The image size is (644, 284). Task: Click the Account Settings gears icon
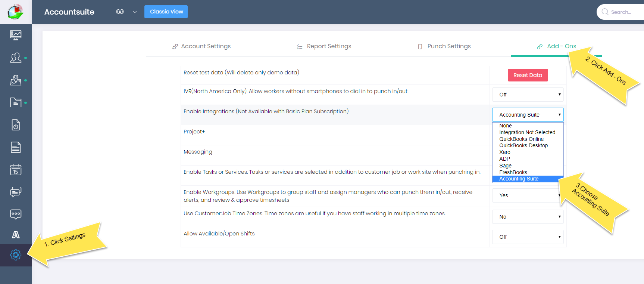pyautogui.click(x=175, y=47)
